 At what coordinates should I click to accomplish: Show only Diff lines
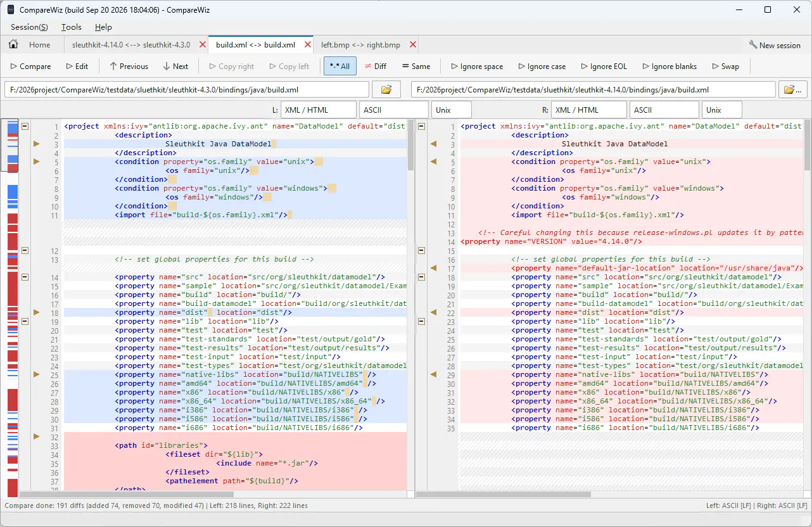point(375,67)
